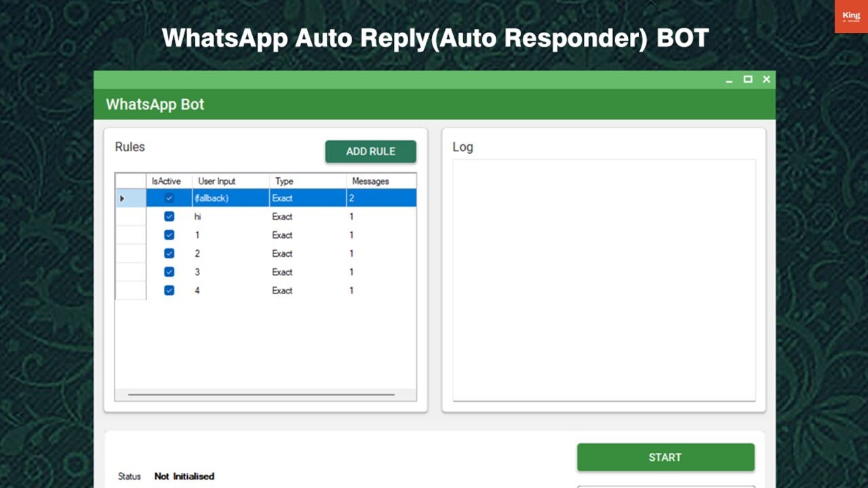Select the 'hi' user input cell
This screenshot has height=488, width=868.
click(231, 216)
